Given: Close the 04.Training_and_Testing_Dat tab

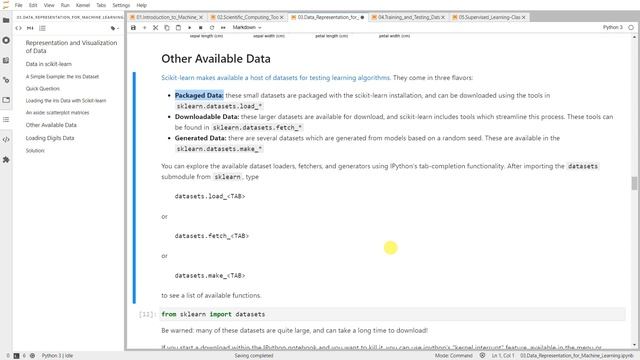Looking at the screenshot, I should (443, 17).
